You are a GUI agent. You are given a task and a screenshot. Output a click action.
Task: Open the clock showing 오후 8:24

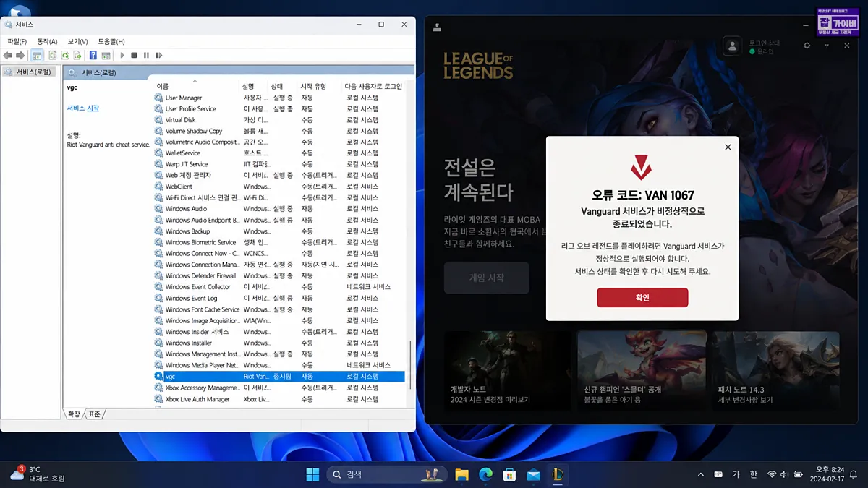(828, 474)
